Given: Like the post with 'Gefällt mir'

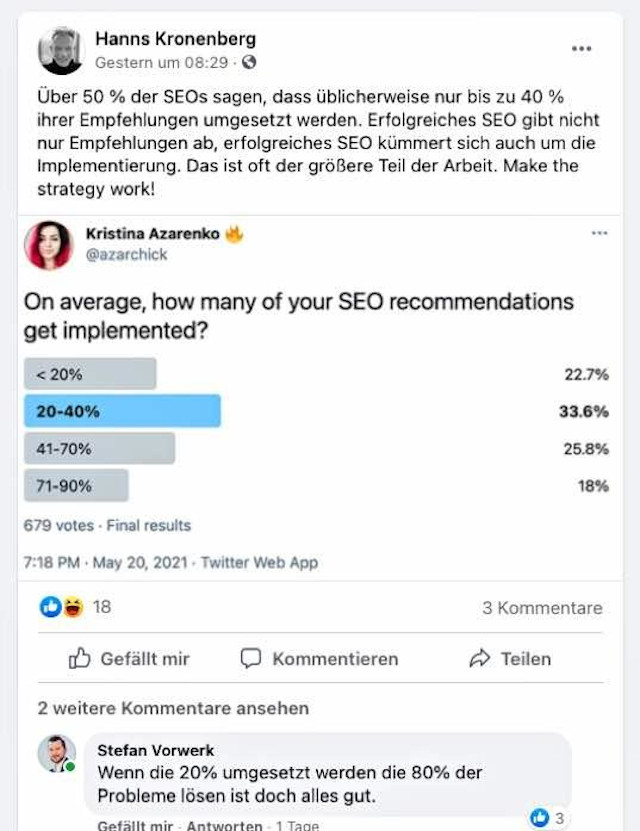Looking at the screenshot, I should (x=129, y=659).
